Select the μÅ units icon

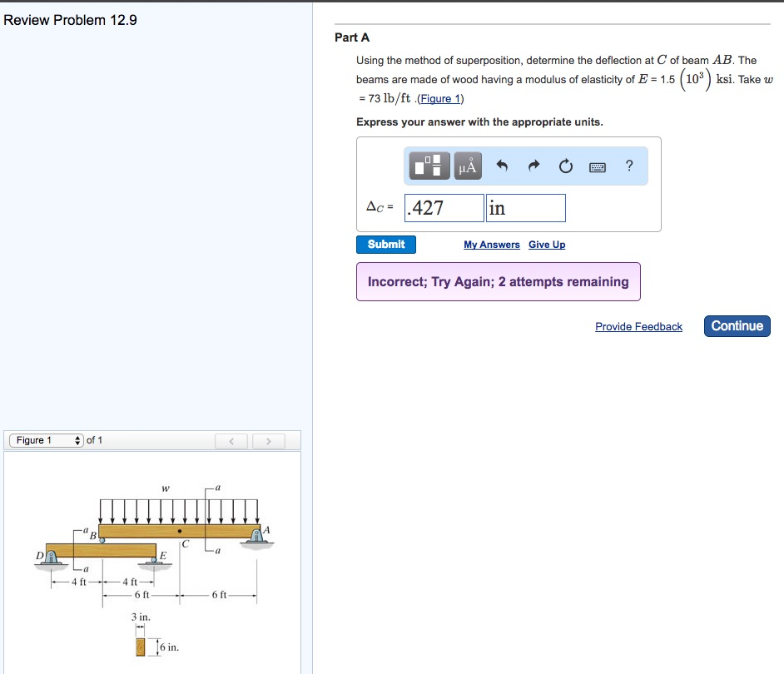(467, 165)
